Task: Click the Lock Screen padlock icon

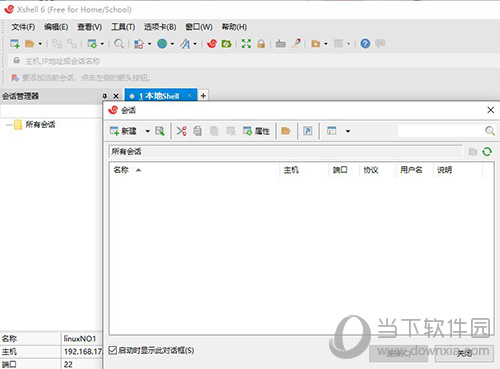Action: coord(261,44)
